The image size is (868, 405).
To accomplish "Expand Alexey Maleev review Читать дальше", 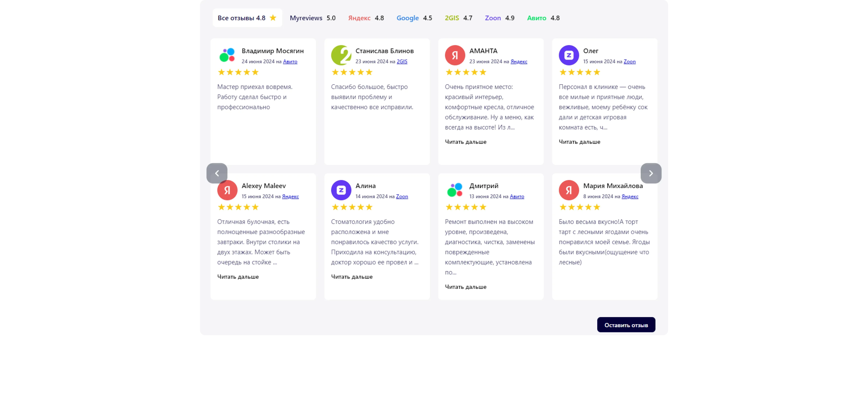I will [238, 277].
